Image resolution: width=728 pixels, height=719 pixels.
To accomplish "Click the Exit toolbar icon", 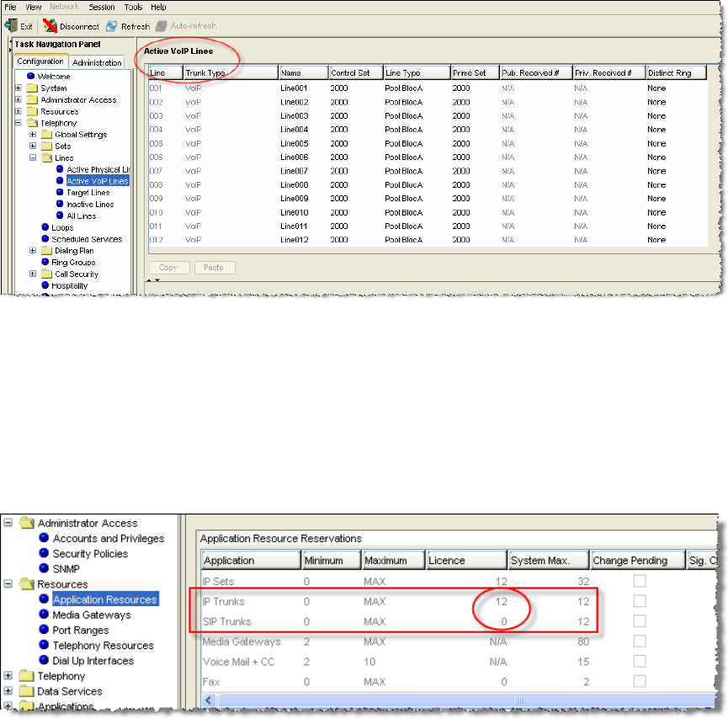I will (x=12, y=26).
